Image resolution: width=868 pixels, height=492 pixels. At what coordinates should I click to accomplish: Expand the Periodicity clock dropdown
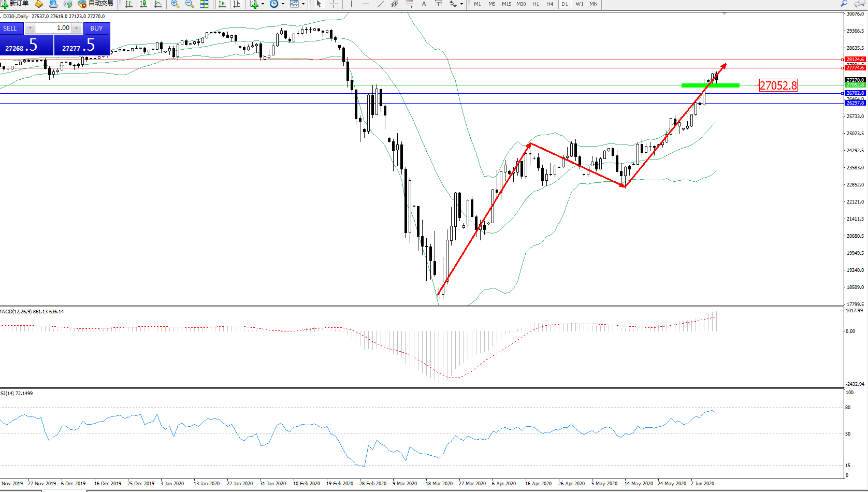click(x=283, y=4)
